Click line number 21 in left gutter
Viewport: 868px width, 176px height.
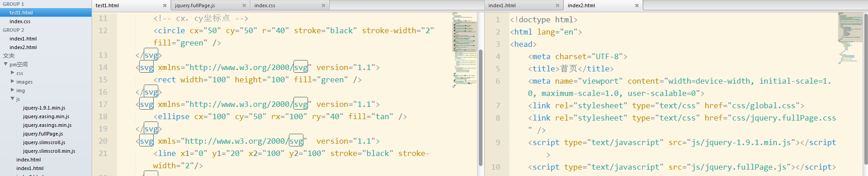[x=103, y=153]
